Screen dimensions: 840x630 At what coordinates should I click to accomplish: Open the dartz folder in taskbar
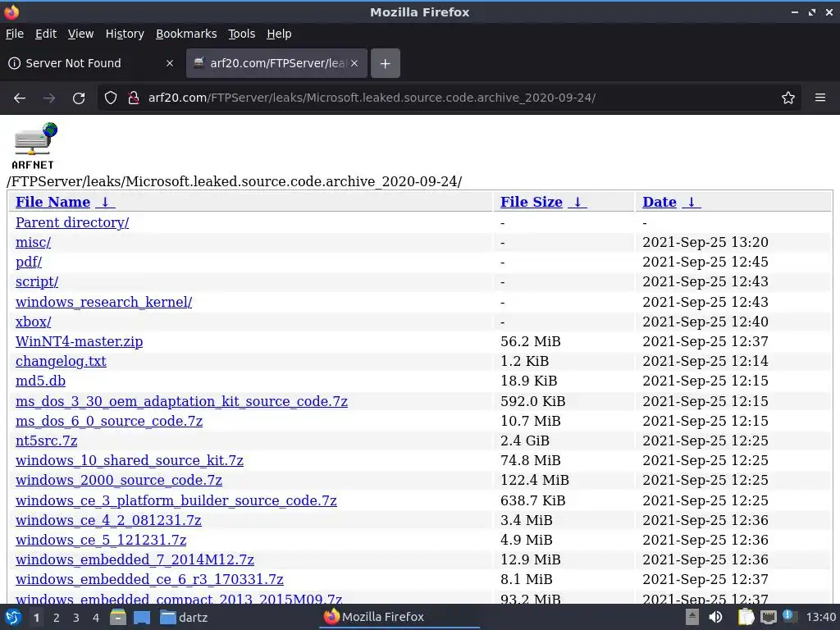185,617
